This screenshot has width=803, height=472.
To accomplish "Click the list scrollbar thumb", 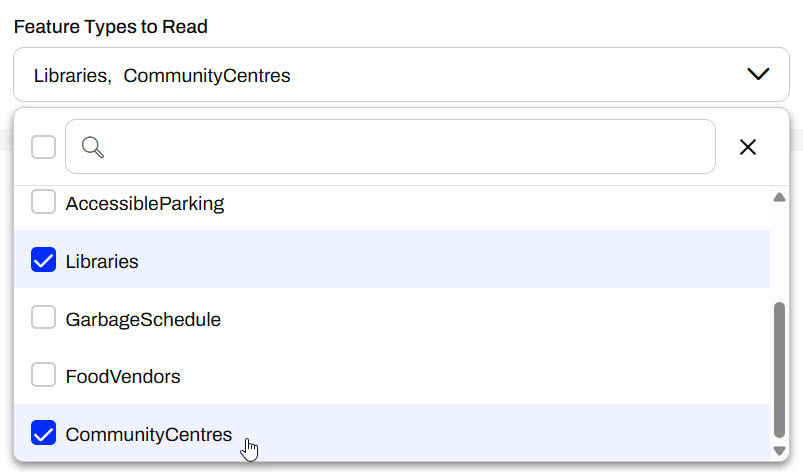I will click(x=779, y=370).
